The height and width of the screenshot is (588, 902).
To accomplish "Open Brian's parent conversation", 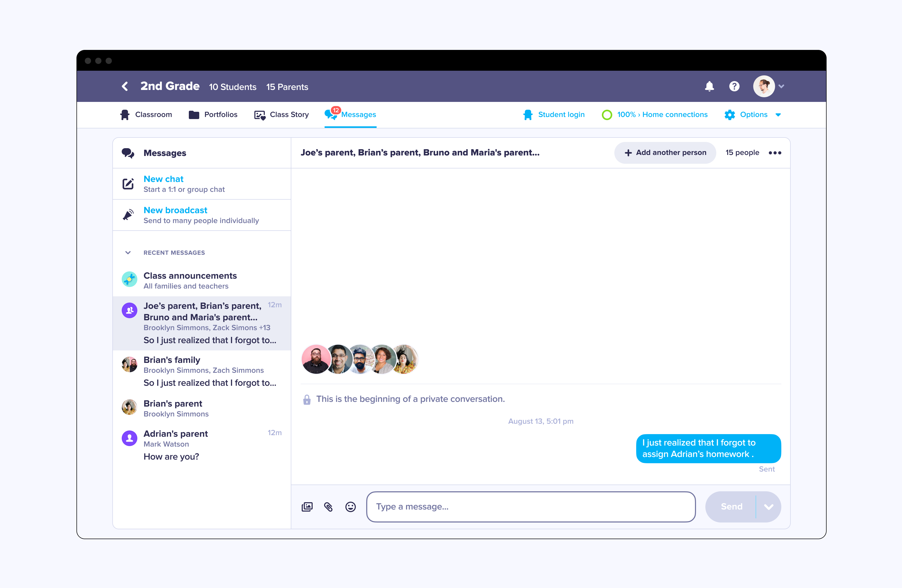I will 202,408.
